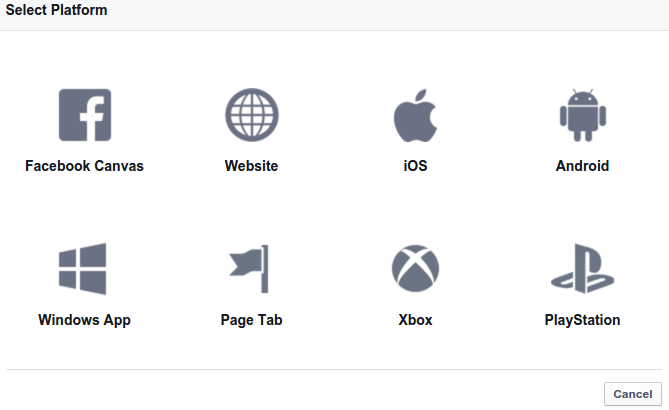Select the Page Tab flag icon
Image resolution: width=669 pixels, height=410 pixels.
pyautogui.click(x=249, y=269)
